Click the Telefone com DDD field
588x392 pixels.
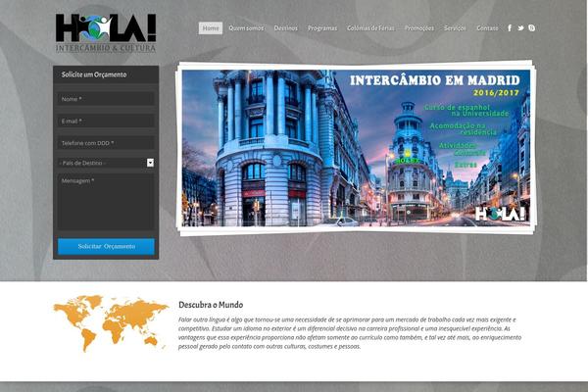click(x=106, y=143)
